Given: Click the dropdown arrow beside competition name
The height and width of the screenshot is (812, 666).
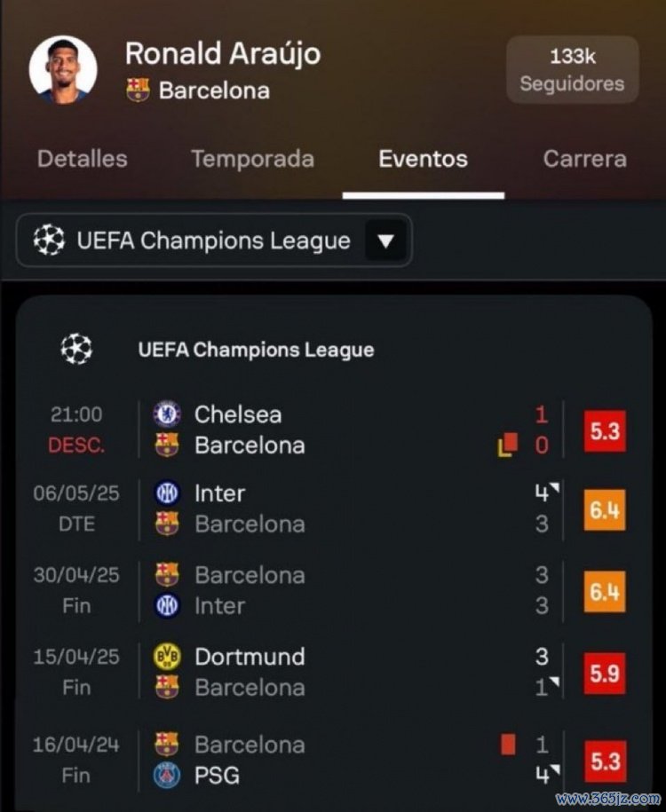Looking at the screenshot, I should 385,240.
